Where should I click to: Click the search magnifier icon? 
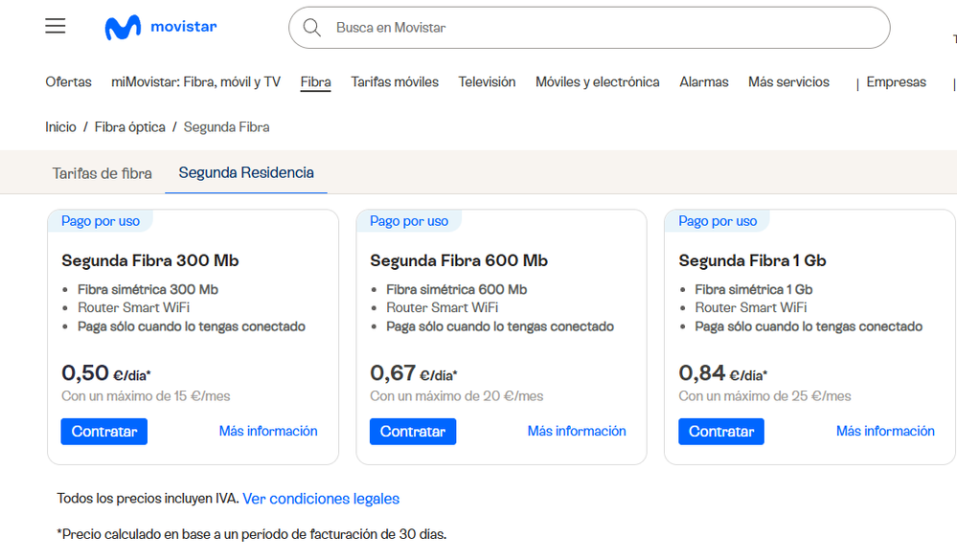point(311,28)
